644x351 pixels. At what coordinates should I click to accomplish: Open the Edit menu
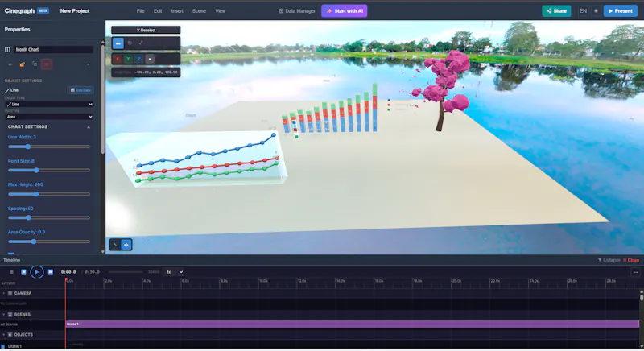158,11
